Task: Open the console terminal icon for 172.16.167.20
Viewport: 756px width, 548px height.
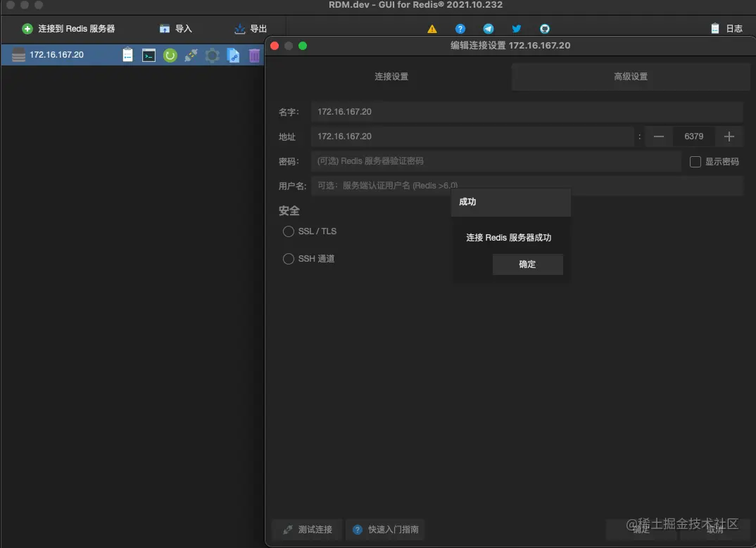Action: [x=149, y=56]
